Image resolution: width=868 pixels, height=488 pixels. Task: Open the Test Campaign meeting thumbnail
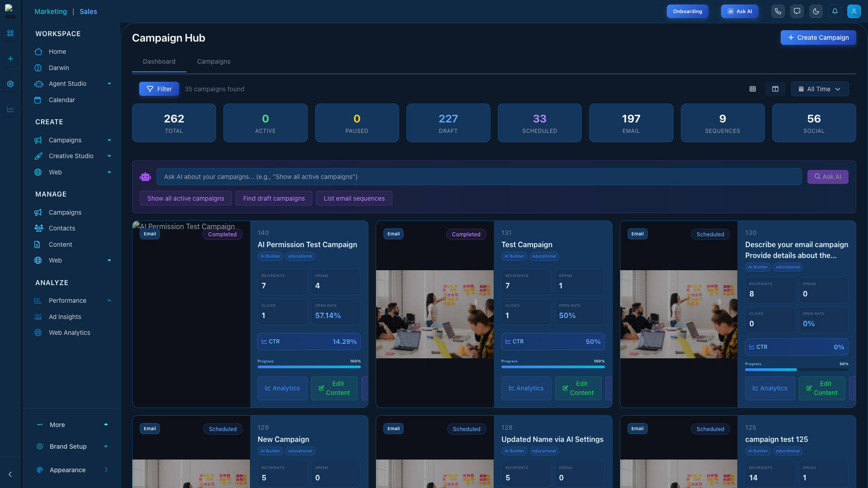click(x=435, y=314)
